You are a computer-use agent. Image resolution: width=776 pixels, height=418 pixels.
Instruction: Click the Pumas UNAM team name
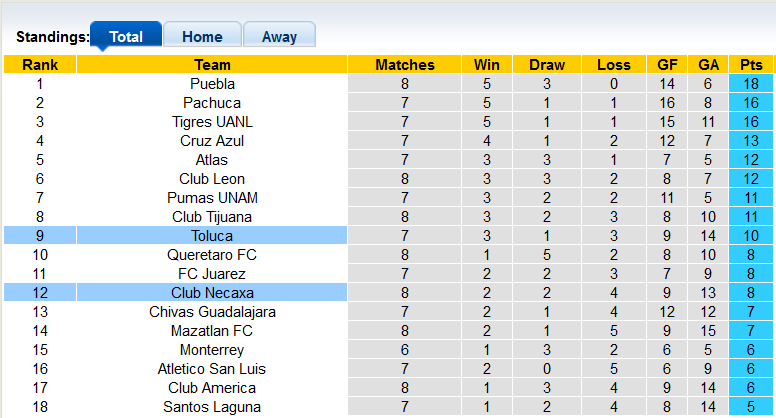(x=212, y=198)
